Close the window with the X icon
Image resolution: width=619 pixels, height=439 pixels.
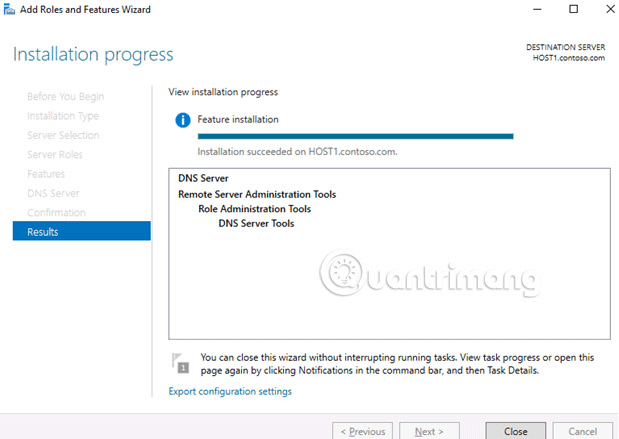[x=610, y=9]
